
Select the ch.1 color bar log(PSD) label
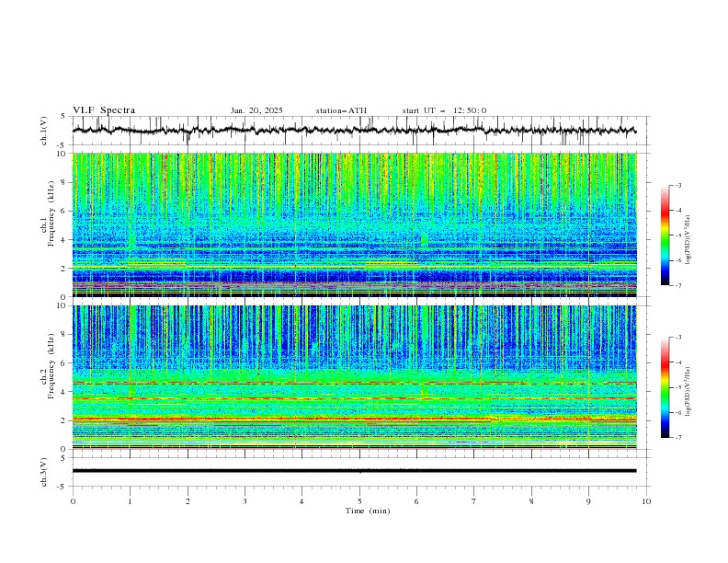688,240
